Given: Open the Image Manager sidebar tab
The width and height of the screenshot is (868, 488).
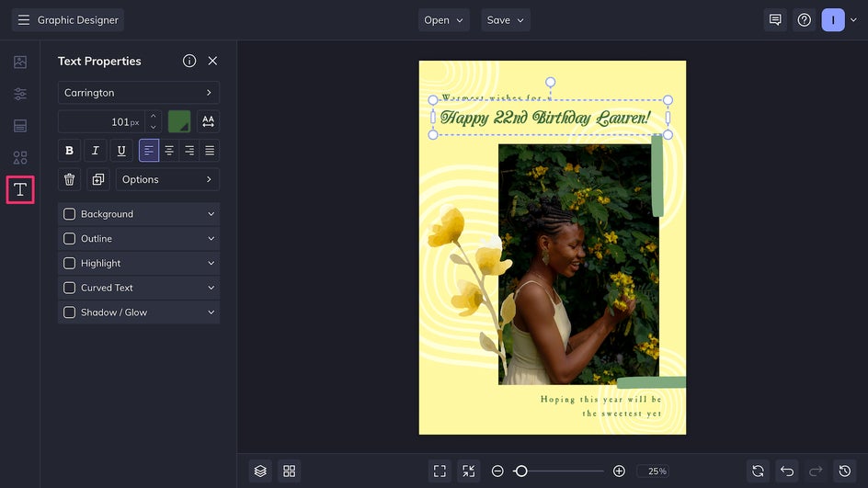Looking at the screenshot, I should point(20,62).
